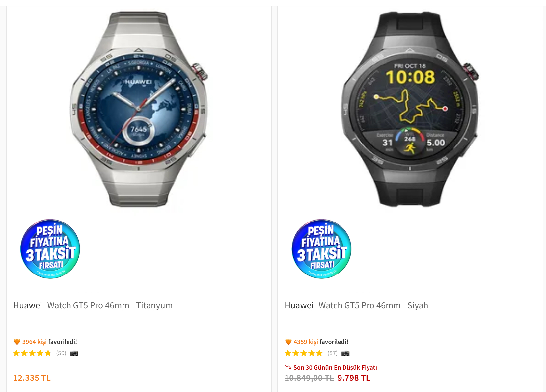The height and width of the screenshot is (392, 546).
Task: Click the star rating of Titanyum watch
Action: coord(32,353)
